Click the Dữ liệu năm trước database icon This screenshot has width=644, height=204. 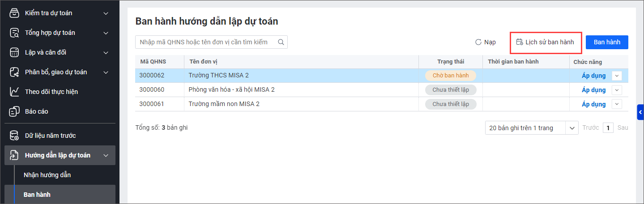(14, 136)
